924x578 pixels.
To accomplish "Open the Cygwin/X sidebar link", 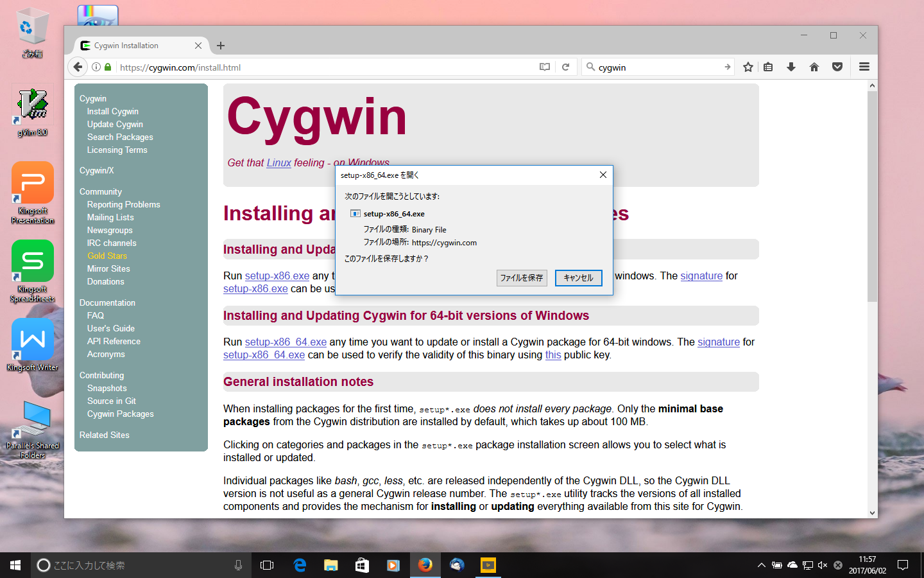I will click(x=97, y=171).
